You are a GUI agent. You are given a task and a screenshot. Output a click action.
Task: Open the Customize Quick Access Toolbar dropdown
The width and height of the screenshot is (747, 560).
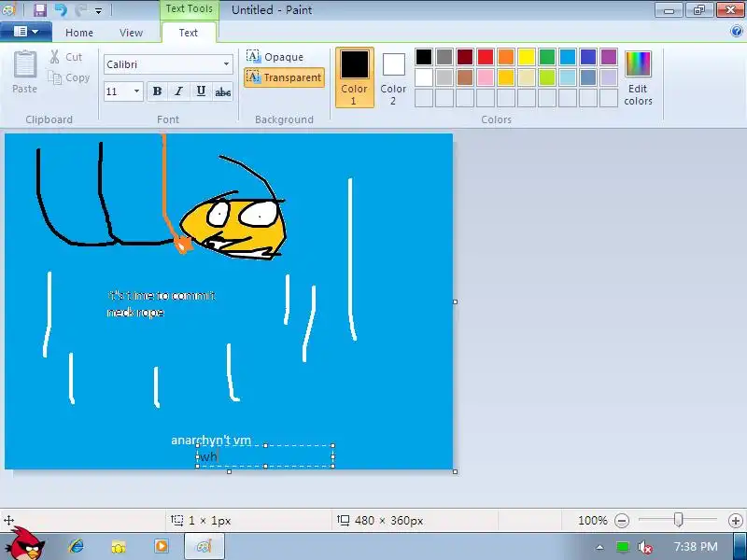pyautogui.click(x=98, y=10)
